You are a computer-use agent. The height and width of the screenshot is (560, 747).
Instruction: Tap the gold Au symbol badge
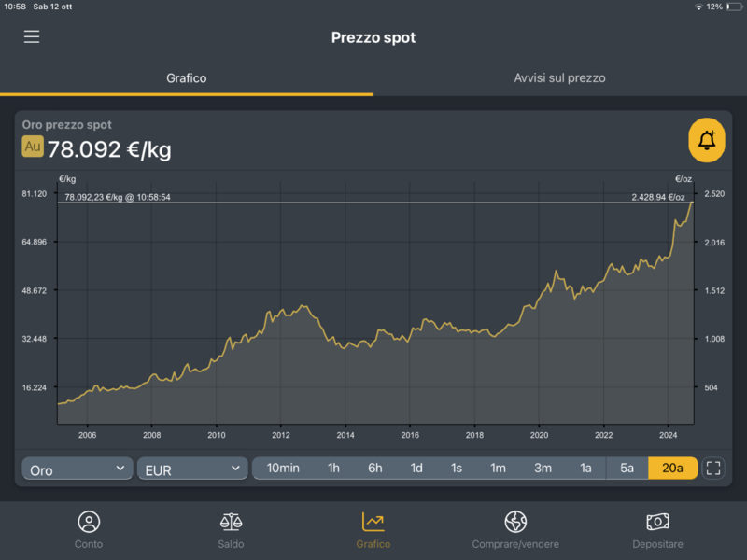33,147
